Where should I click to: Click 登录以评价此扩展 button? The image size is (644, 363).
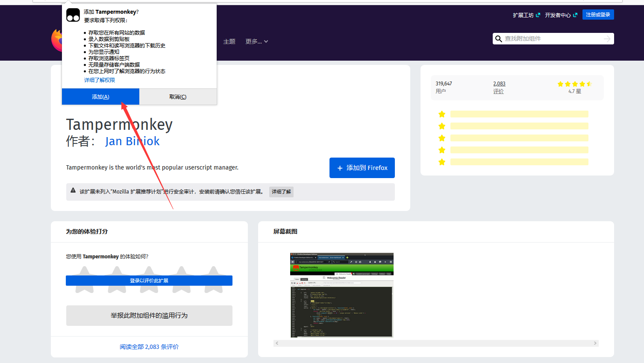click(x=149, y=281)
